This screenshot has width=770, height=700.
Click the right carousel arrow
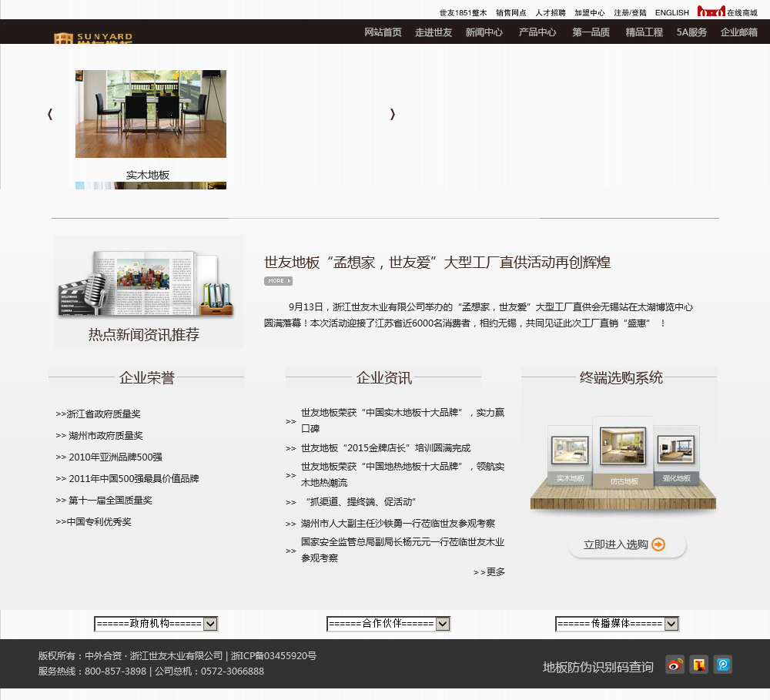point(393,114)
